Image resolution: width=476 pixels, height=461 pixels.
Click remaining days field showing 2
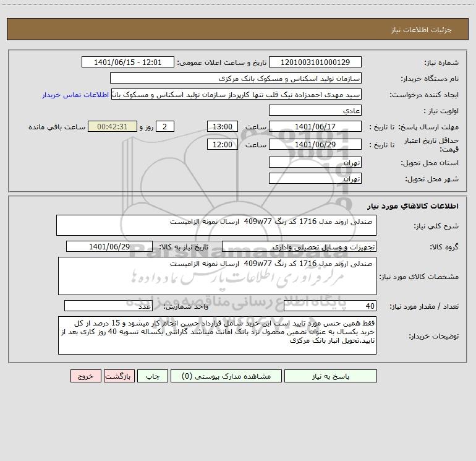(165, 126)
